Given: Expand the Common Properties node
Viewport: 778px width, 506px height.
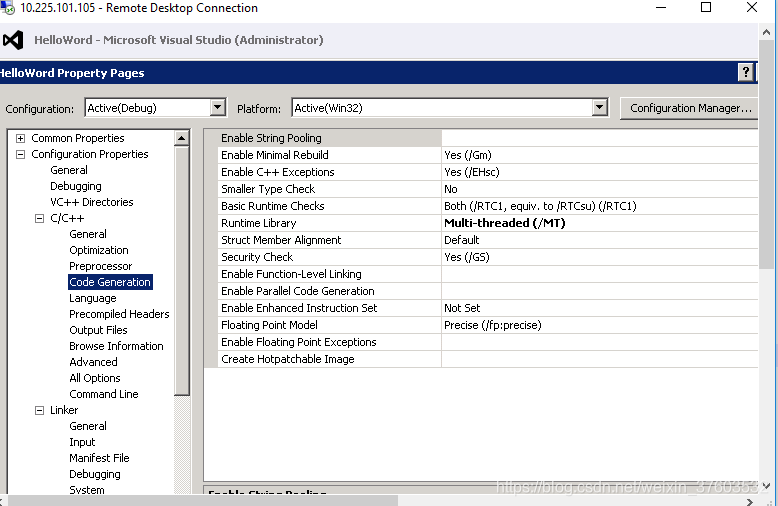Looking at the screenshot, I should pyautogui.click(x=20, y=138).
